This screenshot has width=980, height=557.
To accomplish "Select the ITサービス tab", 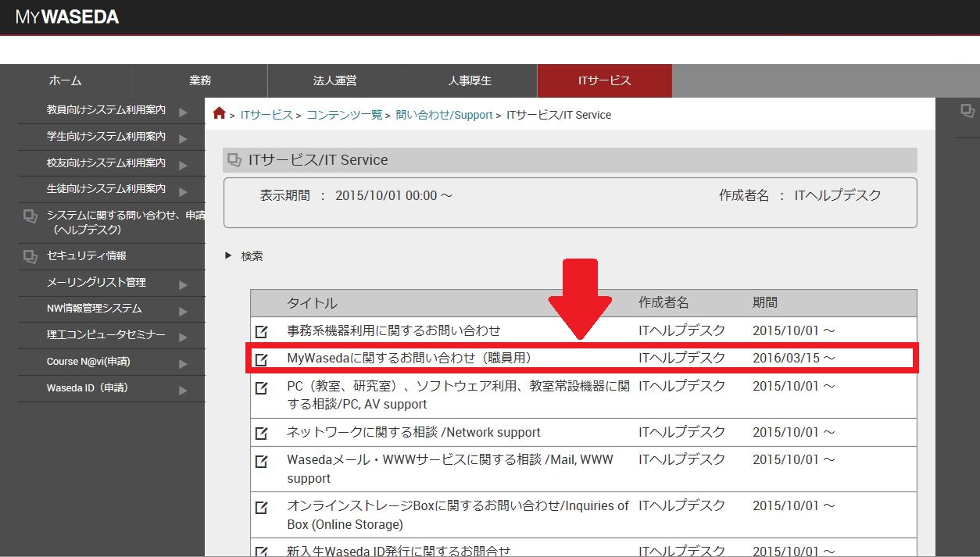I will [605, 80].
